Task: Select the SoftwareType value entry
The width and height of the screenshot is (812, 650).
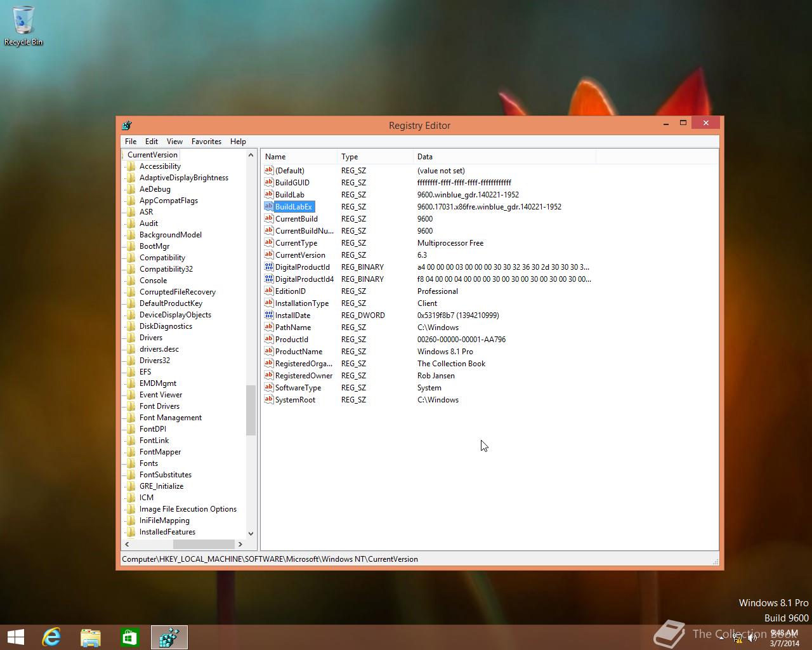Action: pyautogui.click(x=298, y=387)
